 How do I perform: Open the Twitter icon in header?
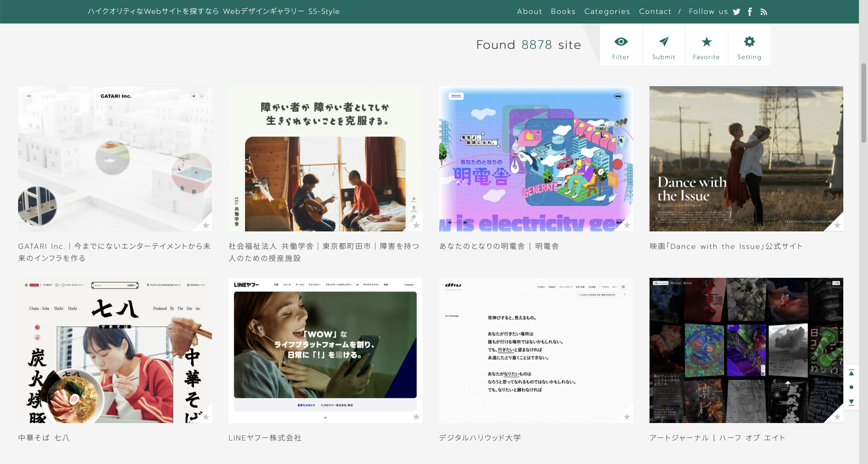737,12
